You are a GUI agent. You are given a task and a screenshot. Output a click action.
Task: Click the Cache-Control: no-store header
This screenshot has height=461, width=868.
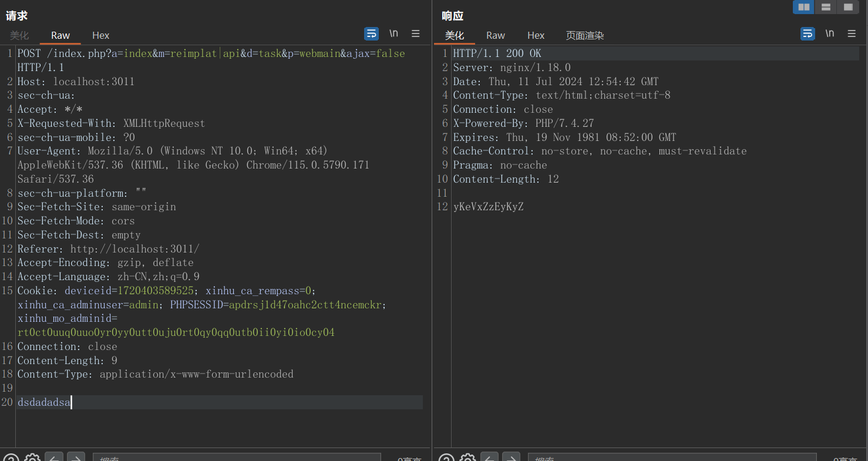tap(600, 151)
